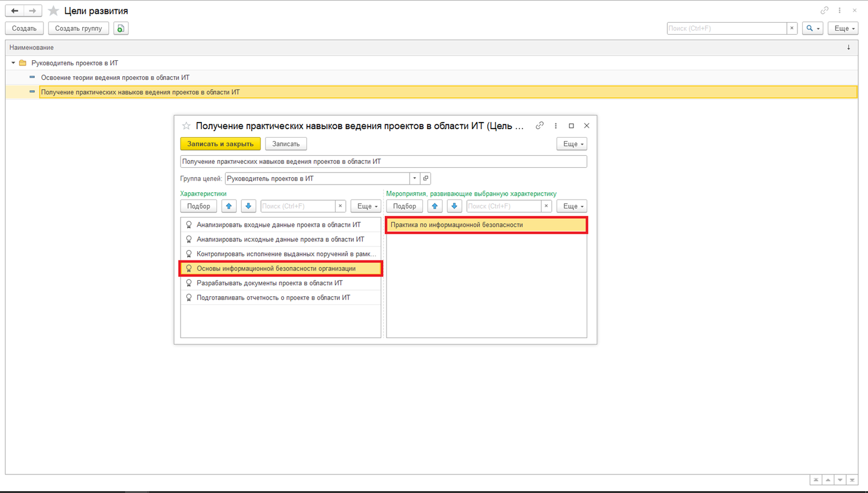Select Основы информационной безопасности организации

tap(281, 268)
